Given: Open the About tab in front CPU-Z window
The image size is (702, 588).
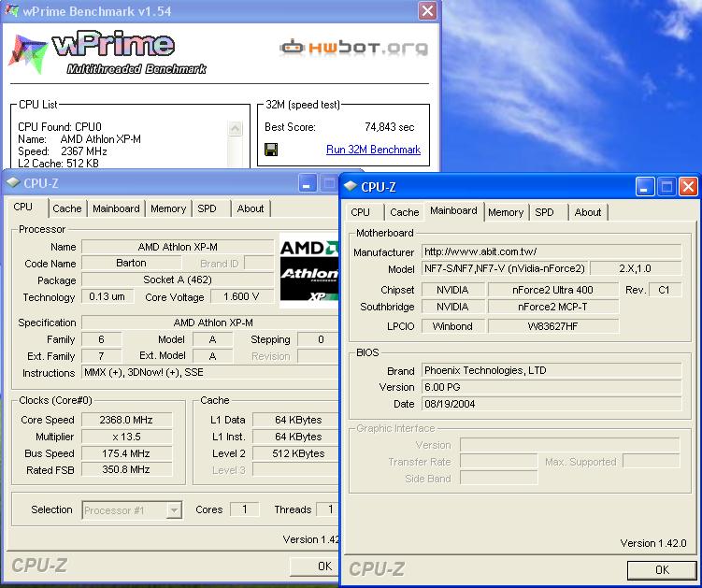Looking at the screenshot, I should 588,212.
